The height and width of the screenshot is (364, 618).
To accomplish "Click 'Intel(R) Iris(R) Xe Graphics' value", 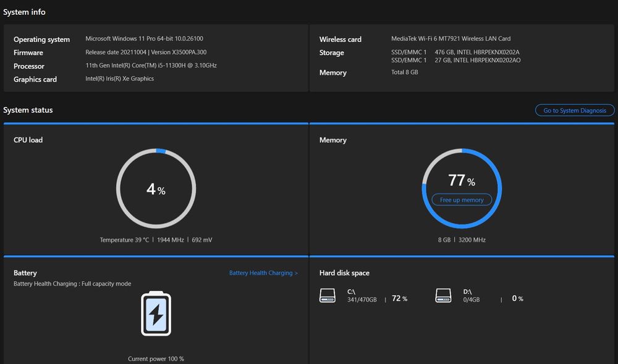I will [x=119, y=78].
